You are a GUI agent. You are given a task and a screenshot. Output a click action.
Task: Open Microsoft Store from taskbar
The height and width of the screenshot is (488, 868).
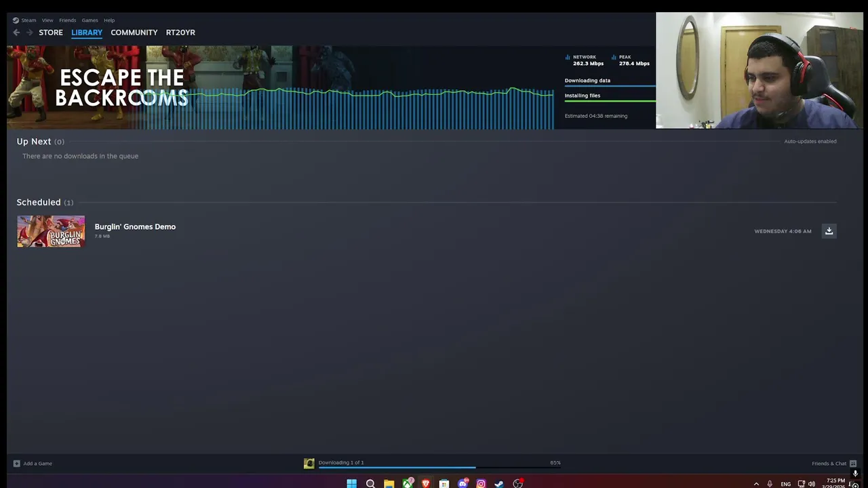(444, 483)
